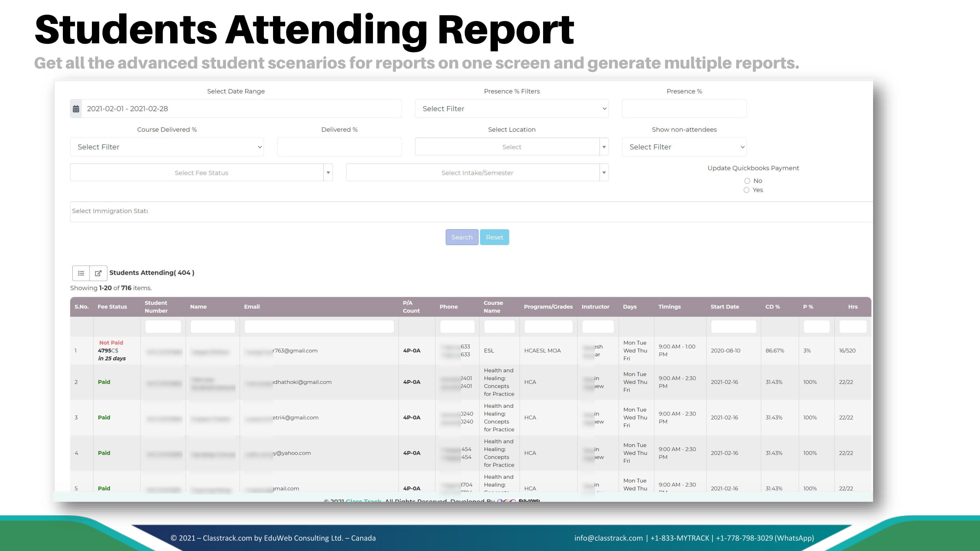Sort by the Fee Status column header
Image resolution: width=980 pixels, height=551 pixels.
[112, 307]
